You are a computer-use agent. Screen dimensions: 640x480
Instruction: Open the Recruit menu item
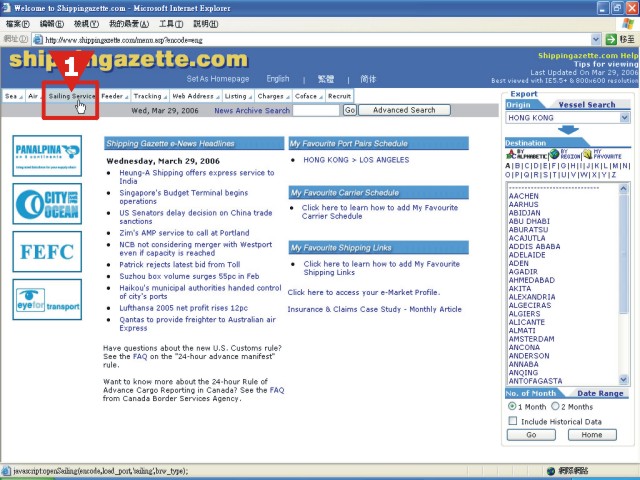(339, 96)
